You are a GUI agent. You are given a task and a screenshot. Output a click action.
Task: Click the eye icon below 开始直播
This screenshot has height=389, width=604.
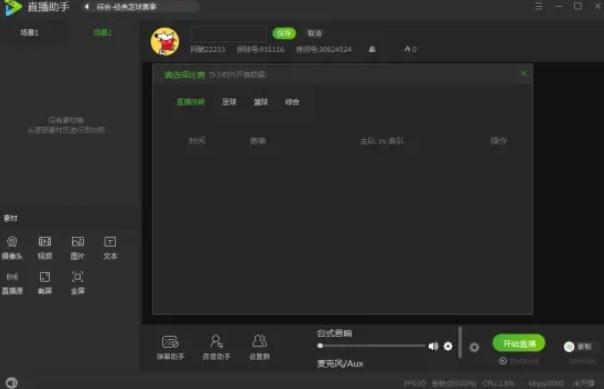[503, 361]
